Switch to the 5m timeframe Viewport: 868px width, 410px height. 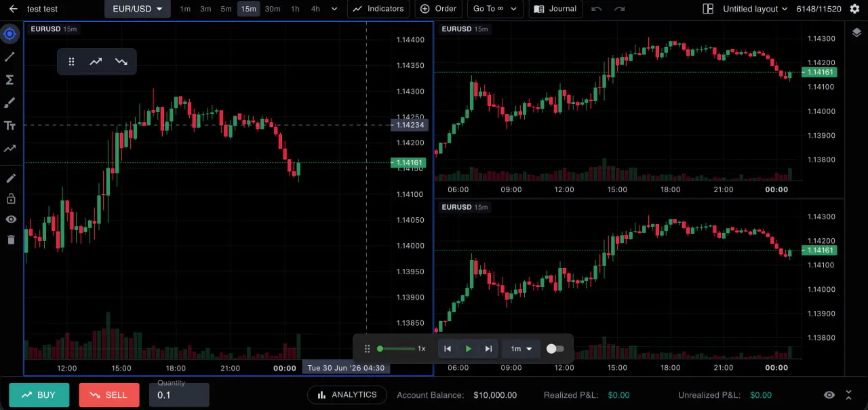pyautogui.click(x=226, y=9)
